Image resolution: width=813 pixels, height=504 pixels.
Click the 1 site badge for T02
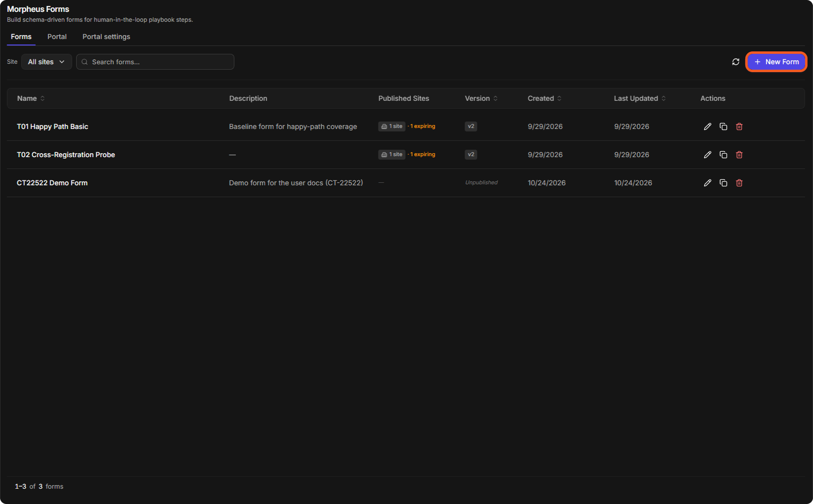tap(392, 155)
